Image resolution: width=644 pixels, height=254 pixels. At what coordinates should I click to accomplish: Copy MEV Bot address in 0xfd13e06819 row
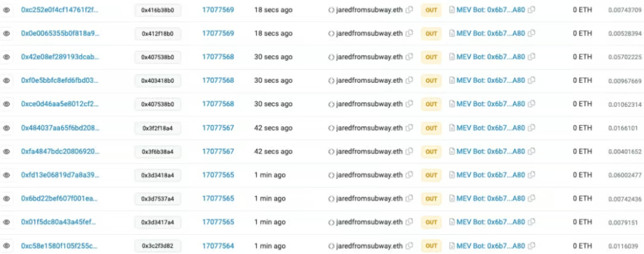coord(531,176)
